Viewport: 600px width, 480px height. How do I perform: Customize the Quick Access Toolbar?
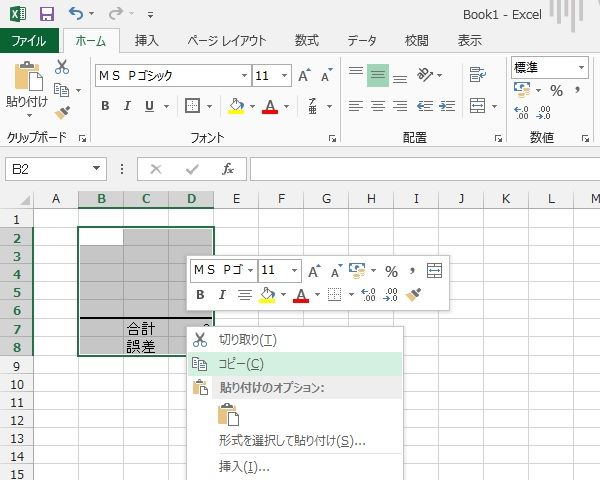coord(150,15)
